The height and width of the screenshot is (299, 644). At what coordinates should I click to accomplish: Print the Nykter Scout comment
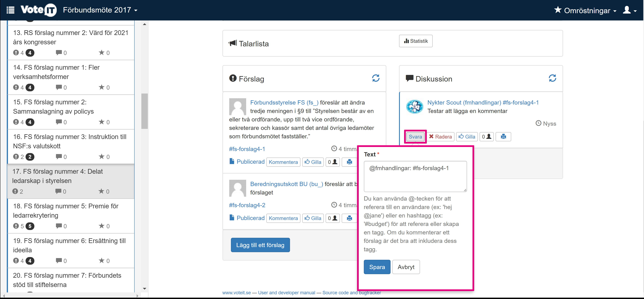[503, 137]
